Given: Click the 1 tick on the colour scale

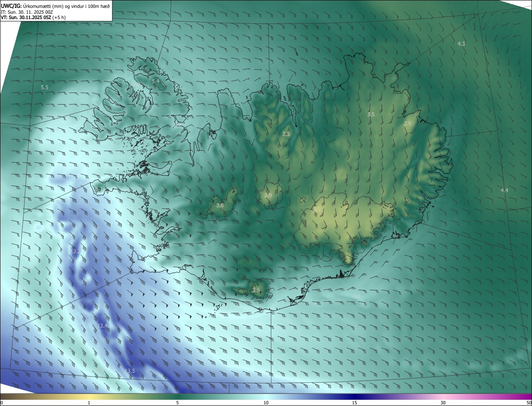Looking at the screenshot, I should (89, 403).
